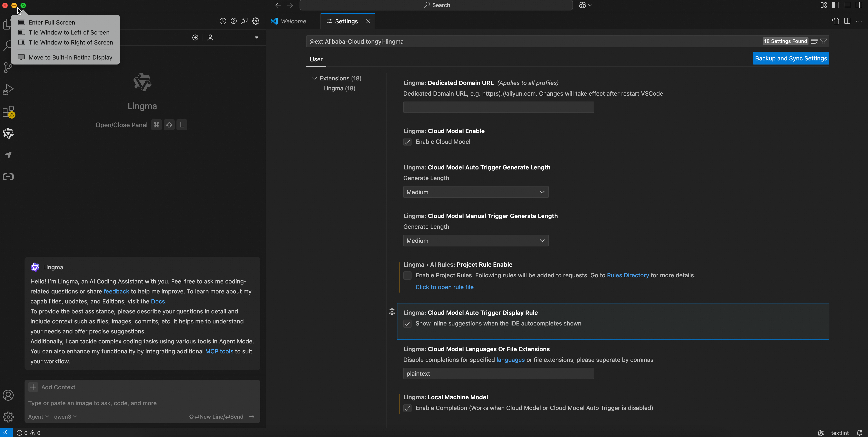Send the Lingma message arrow
The width and height of the screenshot is (868, 437).
(251, 417)
